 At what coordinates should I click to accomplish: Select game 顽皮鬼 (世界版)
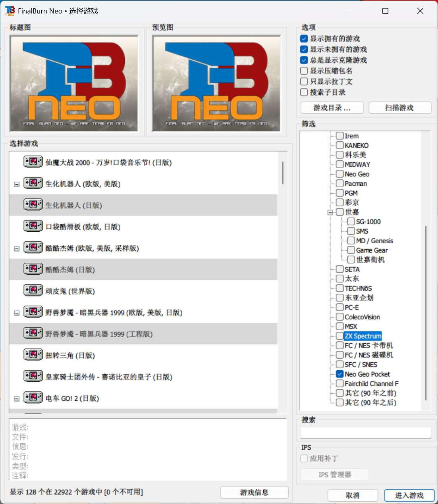[143, 291]
